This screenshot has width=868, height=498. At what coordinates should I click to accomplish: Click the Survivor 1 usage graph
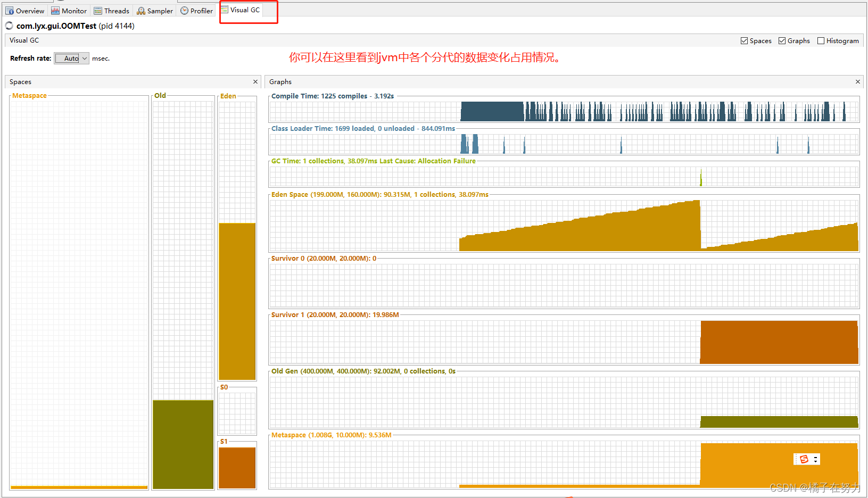[779, 342]
